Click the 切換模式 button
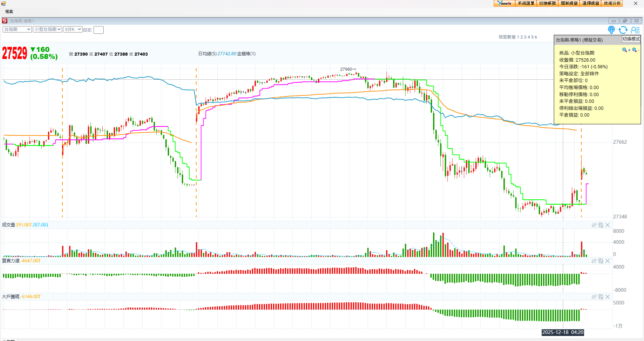This screenshot has width=644, height=341. pos(631,39)
